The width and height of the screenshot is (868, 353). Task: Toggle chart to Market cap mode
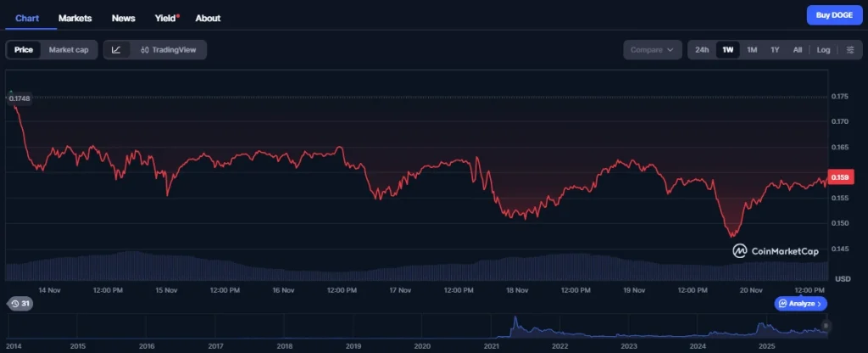point(69,50)
